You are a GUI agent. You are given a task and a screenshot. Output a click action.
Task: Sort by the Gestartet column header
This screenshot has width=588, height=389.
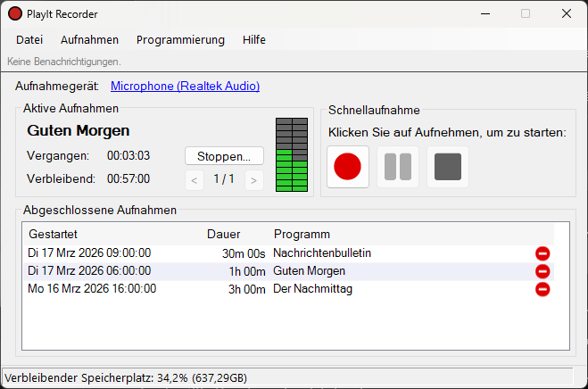(x=53, y=234)
